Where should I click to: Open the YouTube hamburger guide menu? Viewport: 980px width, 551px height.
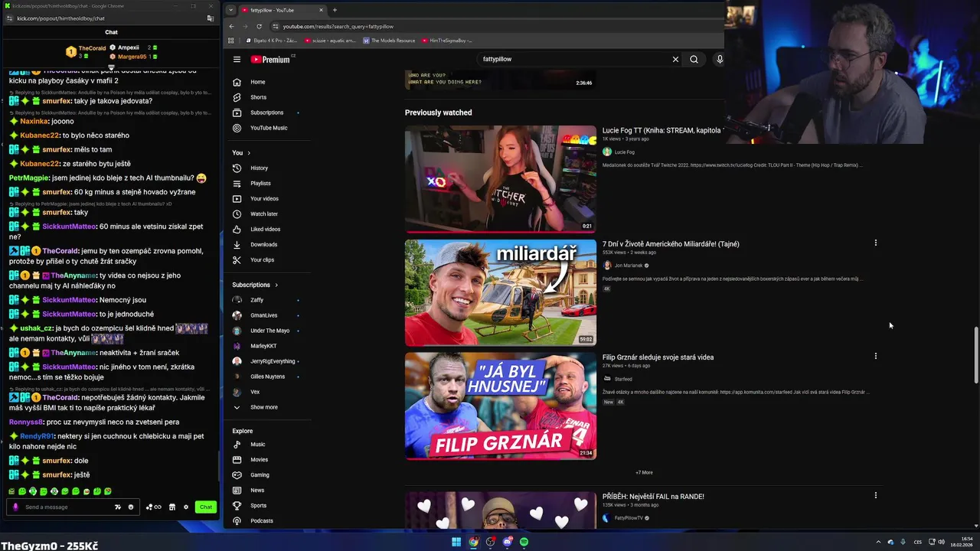click(x=237, y=59)
